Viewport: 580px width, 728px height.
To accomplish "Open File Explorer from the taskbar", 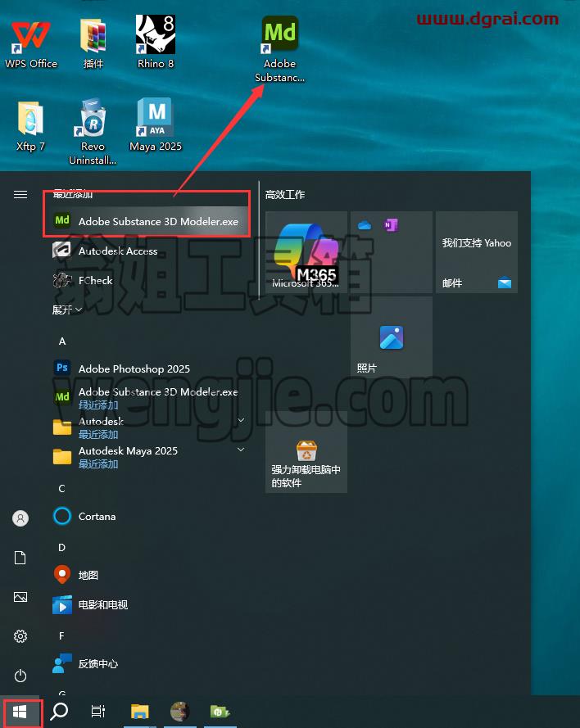I will [x=139, y=712].
